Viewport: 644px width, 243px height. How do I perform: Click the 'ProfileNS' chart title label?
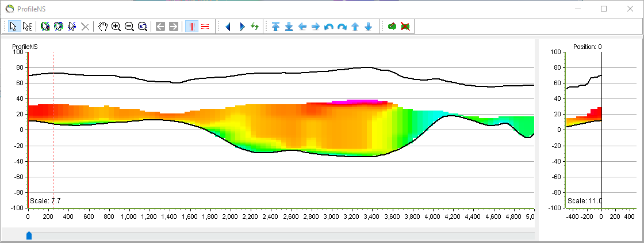click(x=25, y=47)
